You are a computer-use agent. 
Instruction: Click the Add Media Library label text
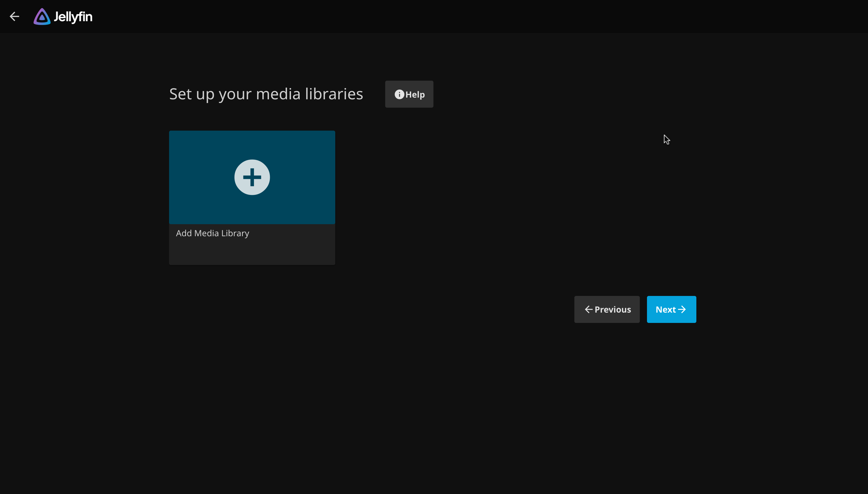coord(212,233)
